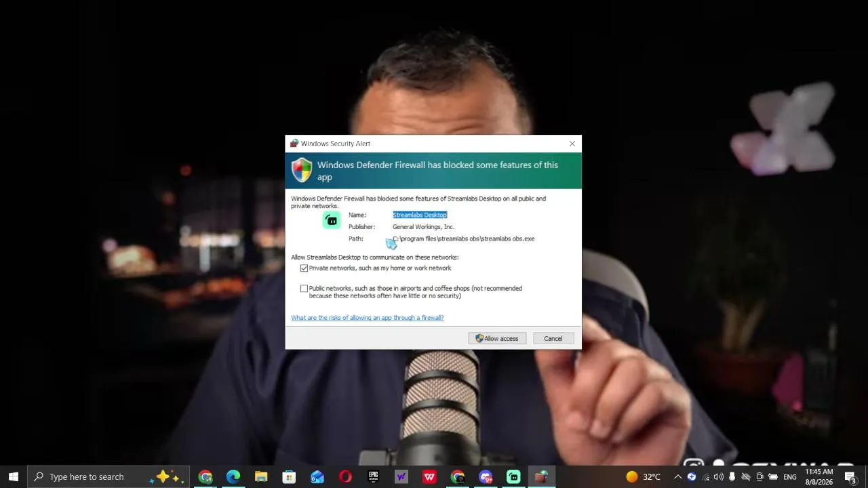Launch WPS Office from the taskbar
This screenshot has height=488, width=868.
pyautogui.click(x=429, y=476)
